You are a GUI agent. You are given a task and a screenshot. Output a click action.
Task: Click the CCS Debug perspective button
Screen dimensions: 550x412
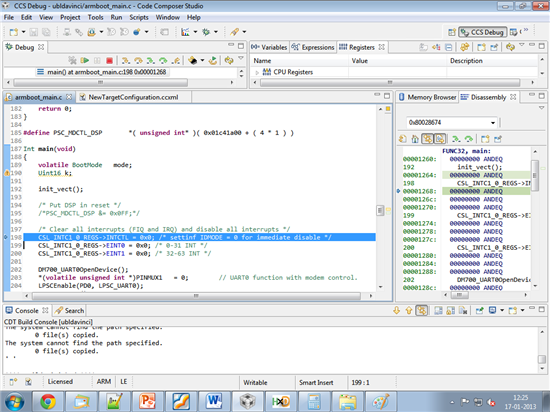(x=483, y=32)
